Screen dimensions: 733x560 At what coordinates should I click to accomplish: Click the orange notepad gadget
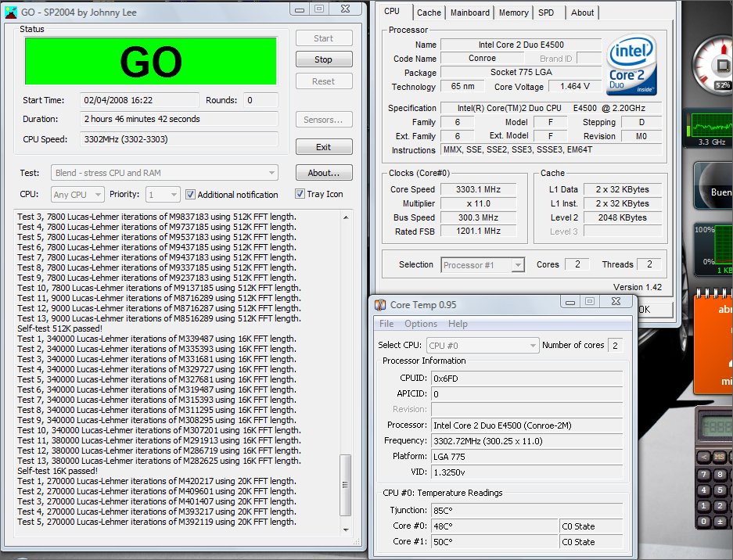713,343
